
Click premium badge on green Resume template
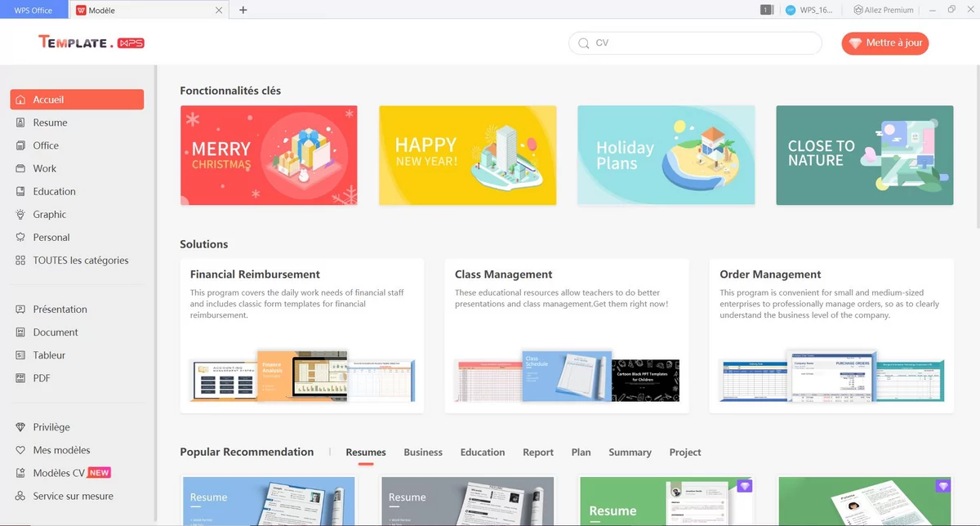744,486
